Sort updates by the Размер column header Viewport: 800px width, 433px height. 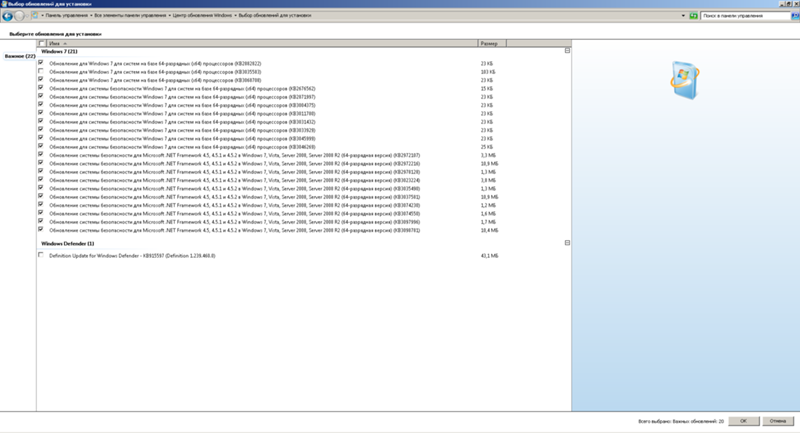[490, 44]
